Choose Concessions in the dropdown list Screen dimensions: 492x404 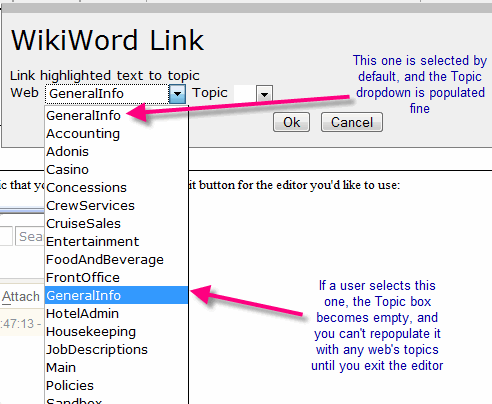[x=116, y=188]
